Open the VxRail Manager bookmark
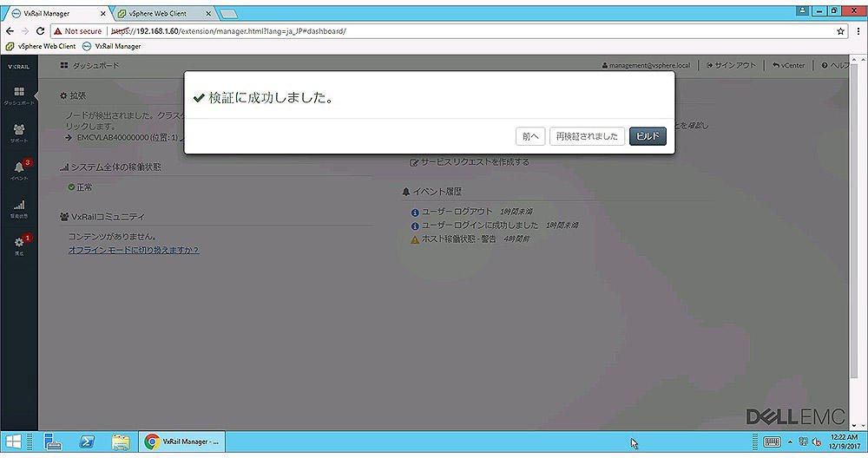Screen dimensions: 868x458 tap(112, 47)
